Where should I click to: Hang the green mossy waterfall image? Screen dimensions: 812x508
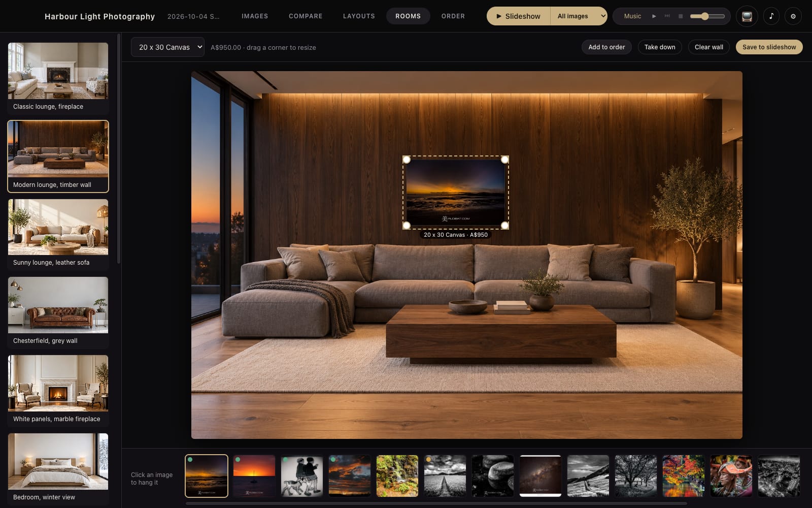click(x=397, y=476)
